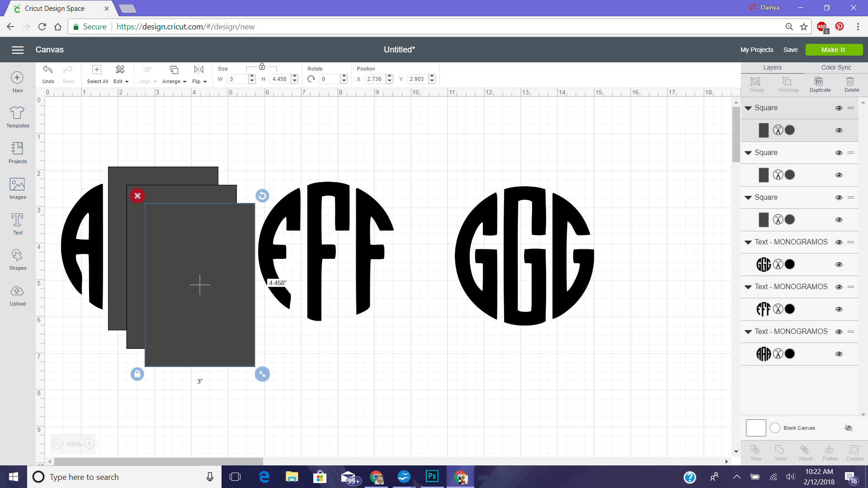Click the Contour tool

click(x=855, y=453)
